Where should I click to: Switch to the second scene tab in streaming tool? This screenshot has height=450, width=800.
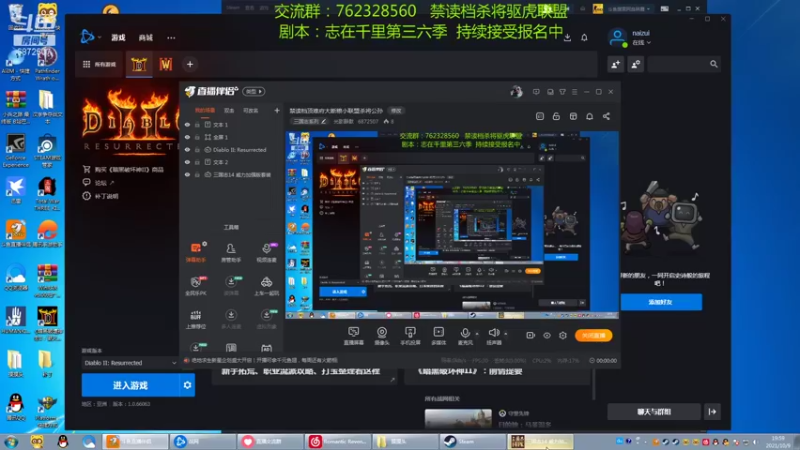pyautogui.click(x=229, y=110)
